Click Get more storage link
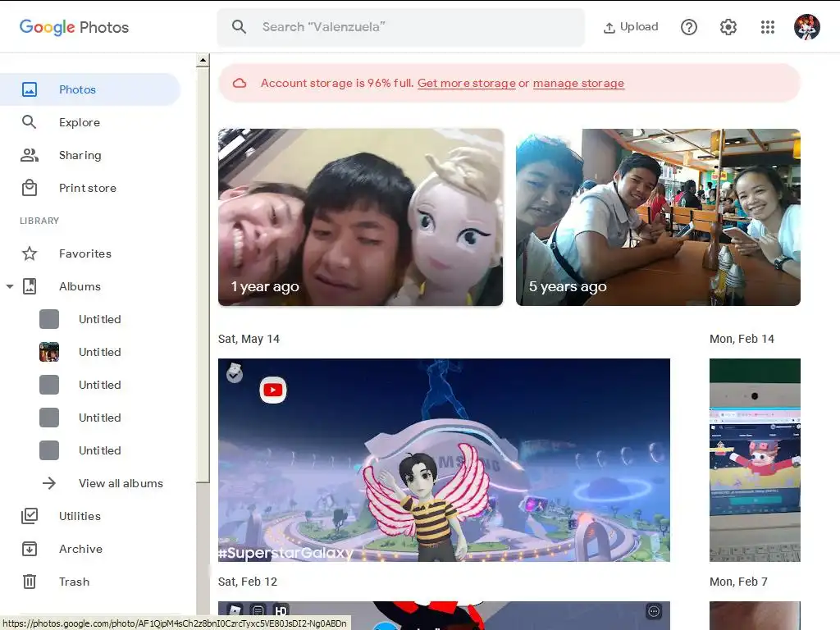The height and width of the screenshot is (630, 840). (x=467, y=83)
